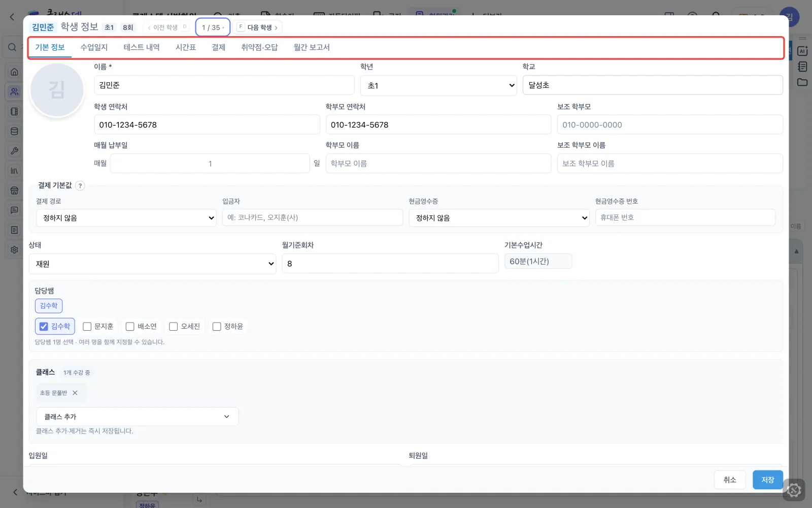Open the 1 / 35 student position selector
This screenshot has width=812, height=508.
click(213, 27)
